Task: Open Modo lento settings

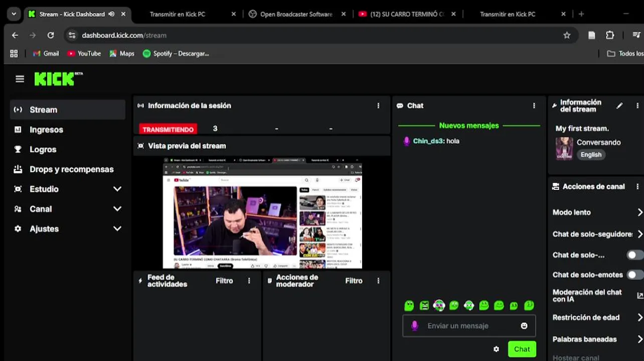Action: 597,212
